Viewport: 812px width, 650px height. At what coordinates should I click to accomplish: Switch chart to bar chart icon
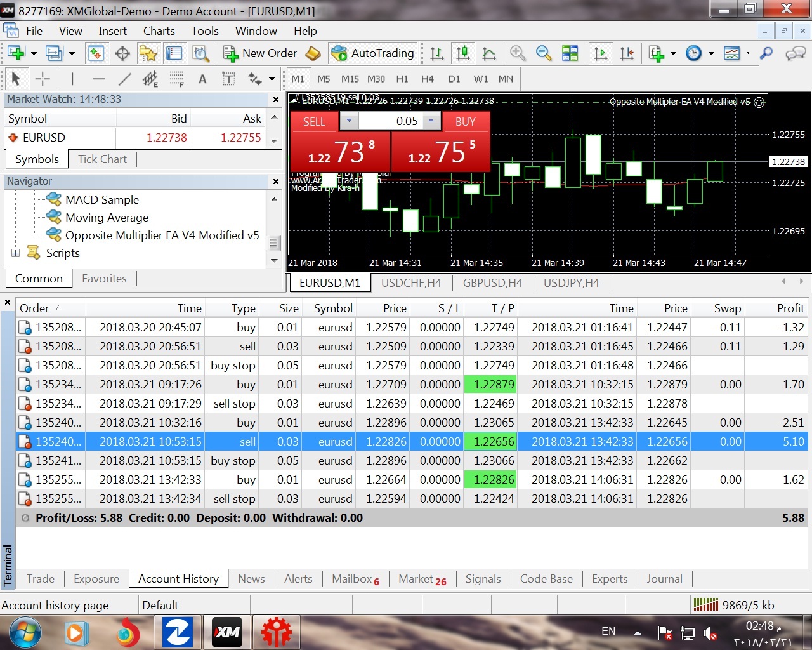tap(437, 53)
